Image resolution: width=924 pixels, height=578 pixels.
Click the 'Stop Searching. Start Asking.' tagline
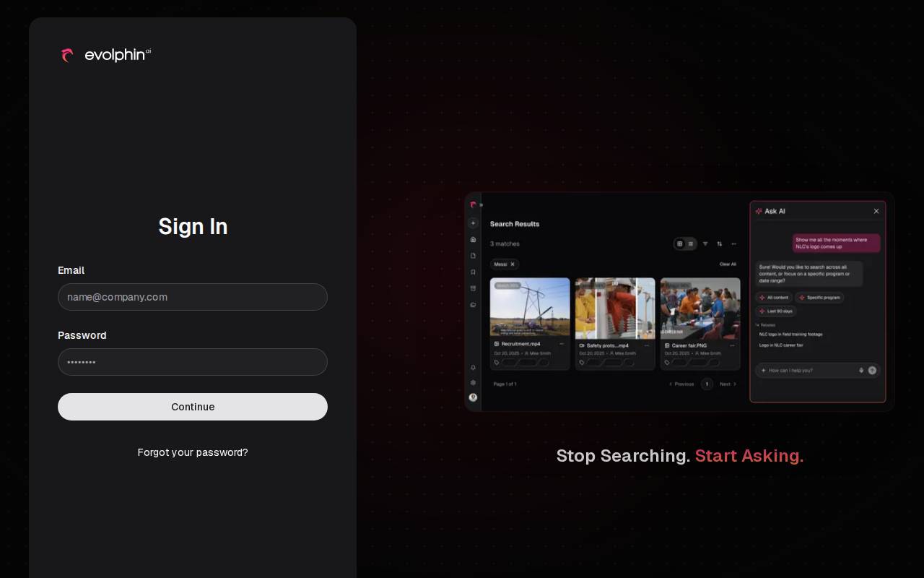click(679, 456)
